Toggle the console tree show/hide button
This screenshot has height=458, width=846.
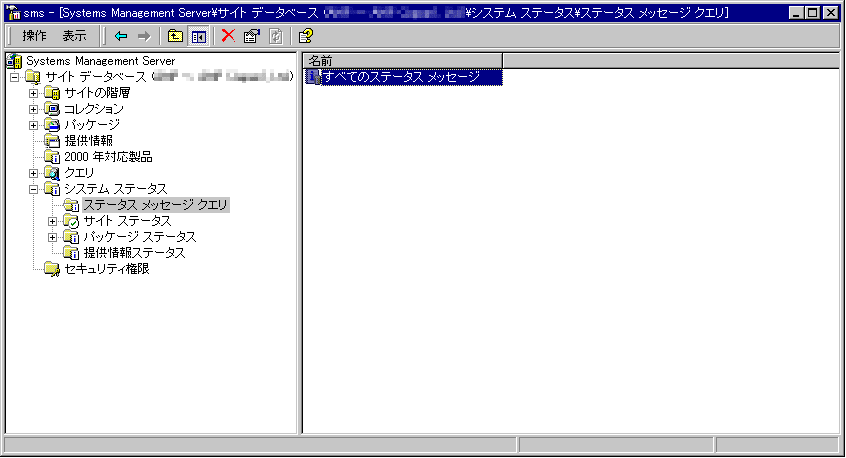[x=198, y=36]
